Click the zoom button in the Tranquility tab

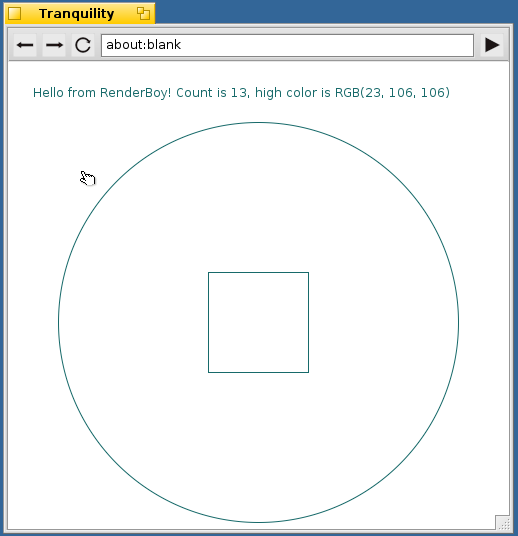click(144, 14)
